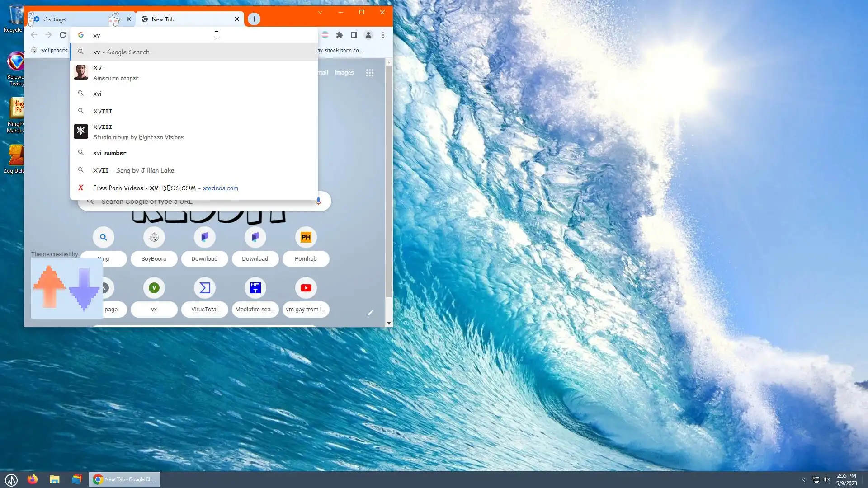Reload the current page

coord(63,35)
